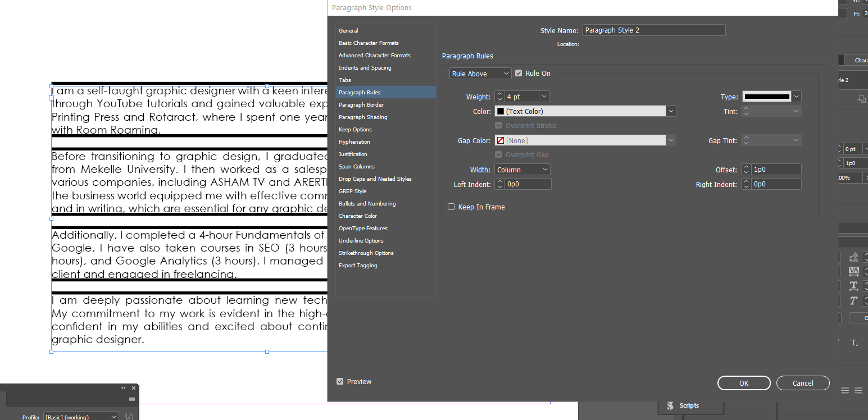This screenshot has width=868, height=420.
Task: Select the justify all lines icon
Action: click(x=858, y=390)
